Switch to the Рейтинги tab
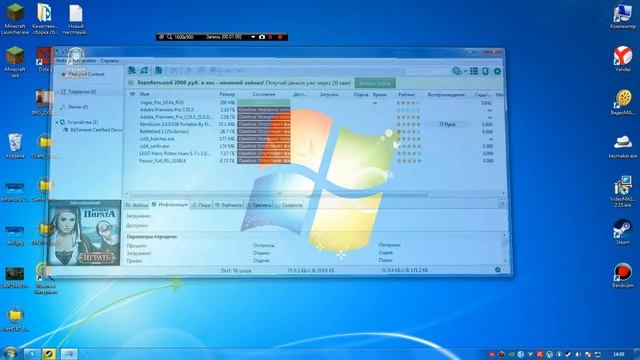Viewport: 640px width, 360px height. tap(228, 205)
